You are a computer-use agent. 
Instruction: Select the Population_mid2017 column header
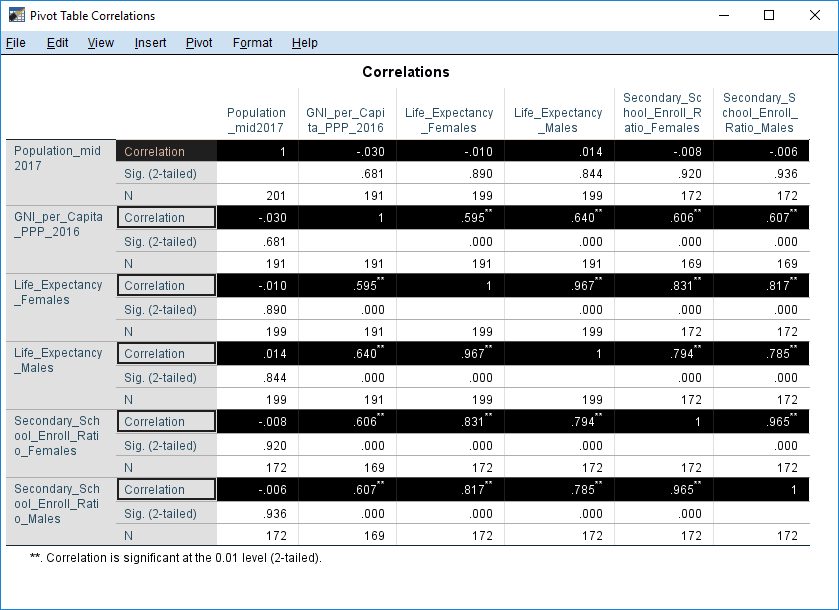256,120
